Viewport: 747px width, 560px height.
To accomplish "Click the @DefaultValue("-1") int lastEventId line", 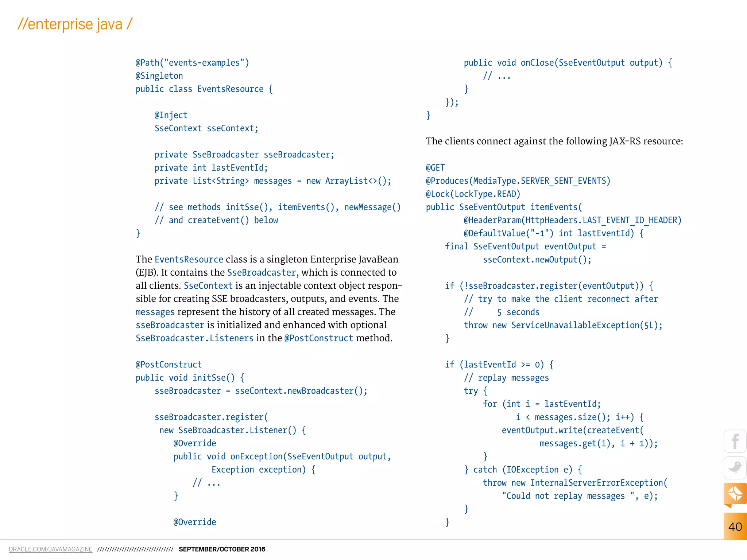I will point(554,233).
